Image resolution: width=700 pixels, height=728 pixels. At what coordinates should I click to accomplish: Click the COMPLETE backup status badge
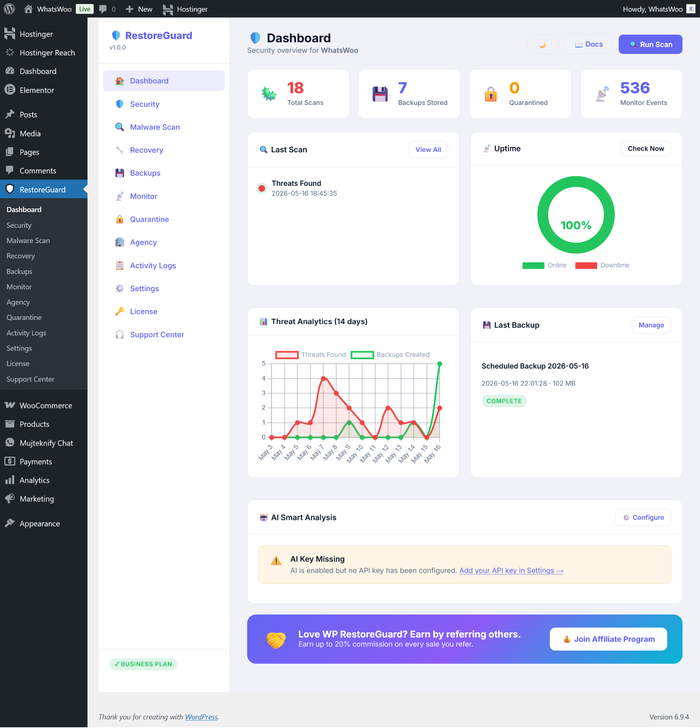point(504,401)
